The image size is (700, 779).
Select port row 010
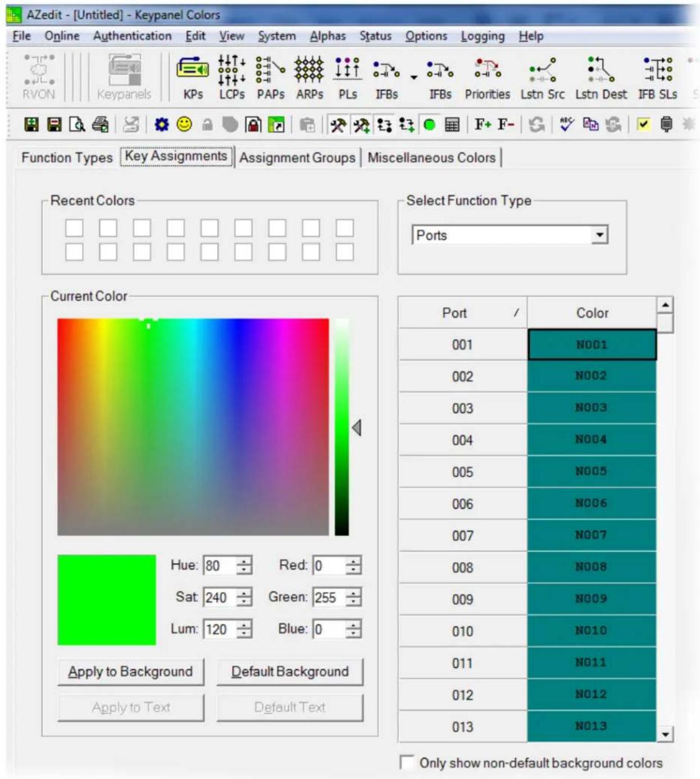click(x=462, y=631)
